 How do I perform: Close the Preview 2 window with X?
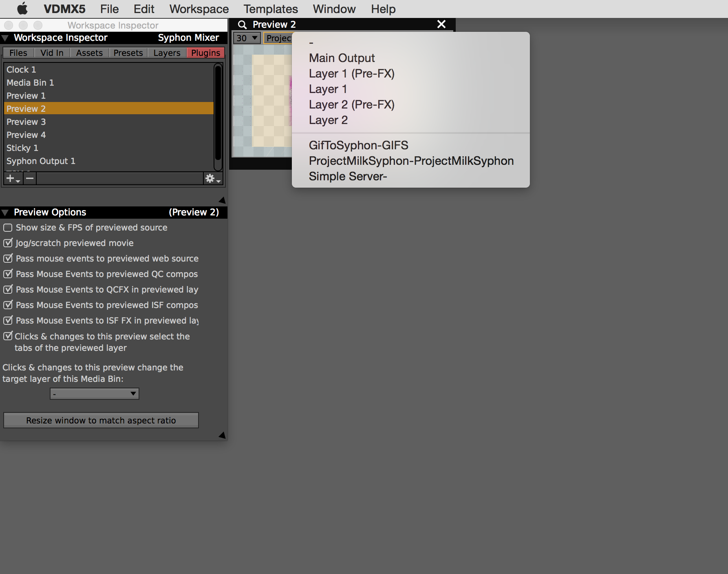point(441,24)
